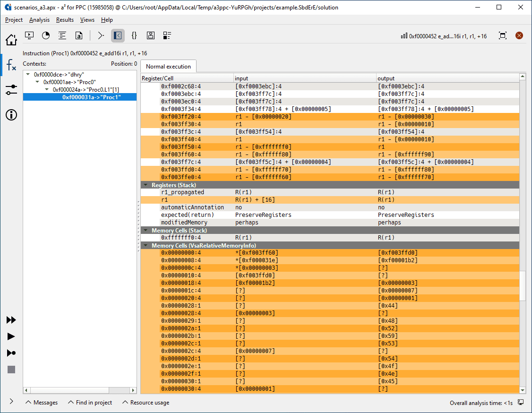
Task: Open the sliders settings sidebar icon
Action: click(11, 90)
